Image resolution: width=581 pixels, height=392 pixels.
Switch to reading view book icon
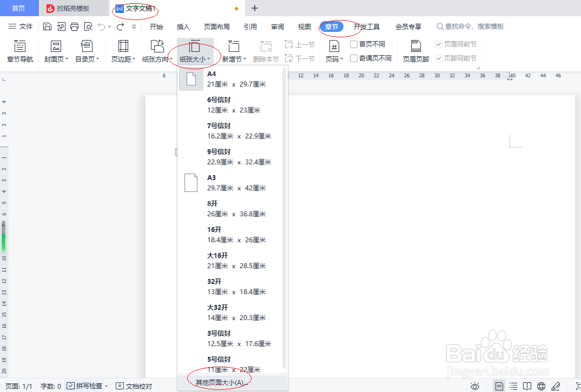[527, 386]
